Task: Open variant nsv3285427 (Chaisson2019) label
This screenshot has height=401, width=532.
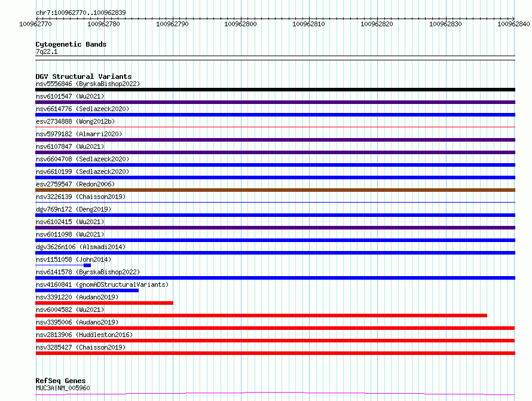Action: [81, 347]
